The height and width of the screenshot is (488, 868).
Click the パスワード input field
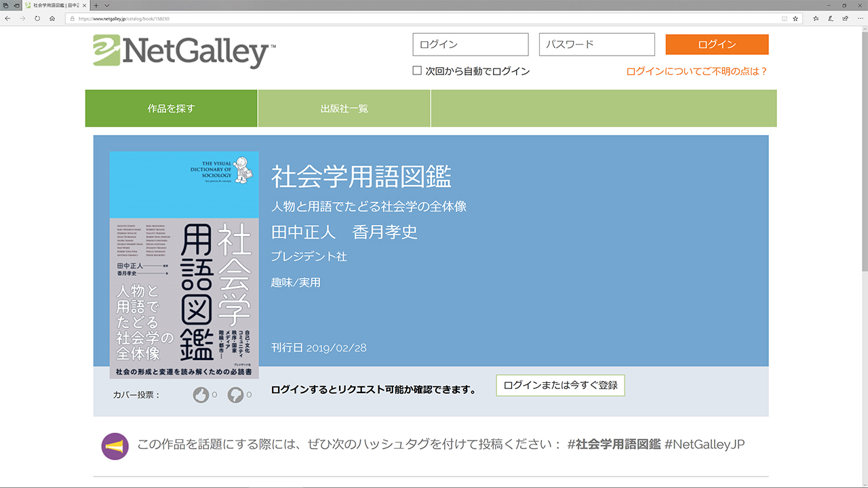[x=597, y=45]
